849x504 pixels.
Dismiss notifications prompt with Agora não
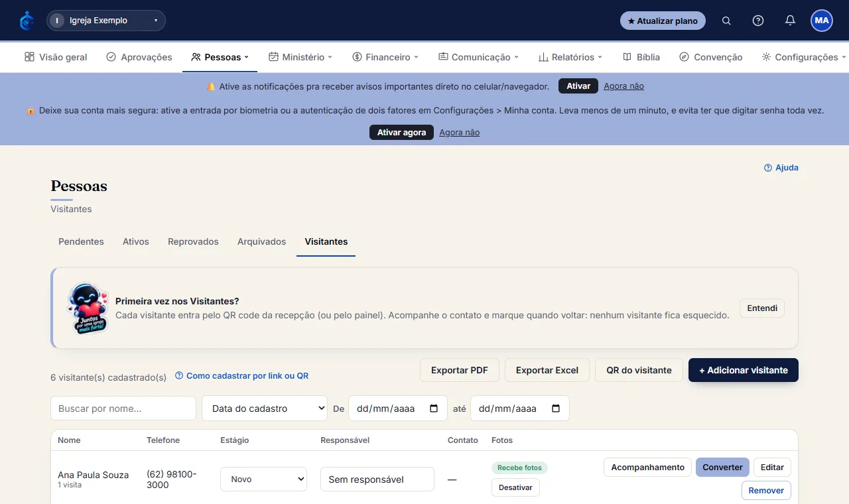tap(623, 86)
